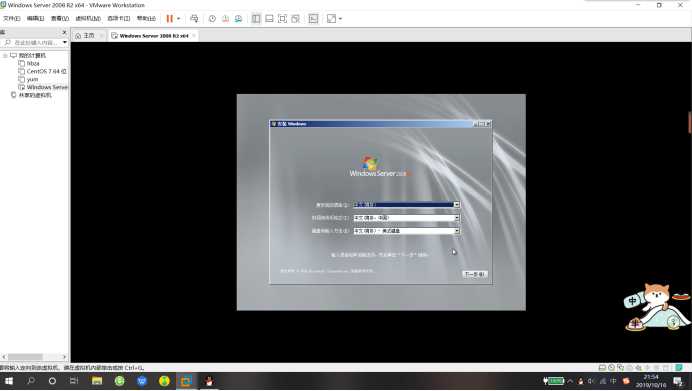The width and height of the screenshot is (692, 391).
Task: Open the stretch display dropdown arrow
Action: click(340, 19)
